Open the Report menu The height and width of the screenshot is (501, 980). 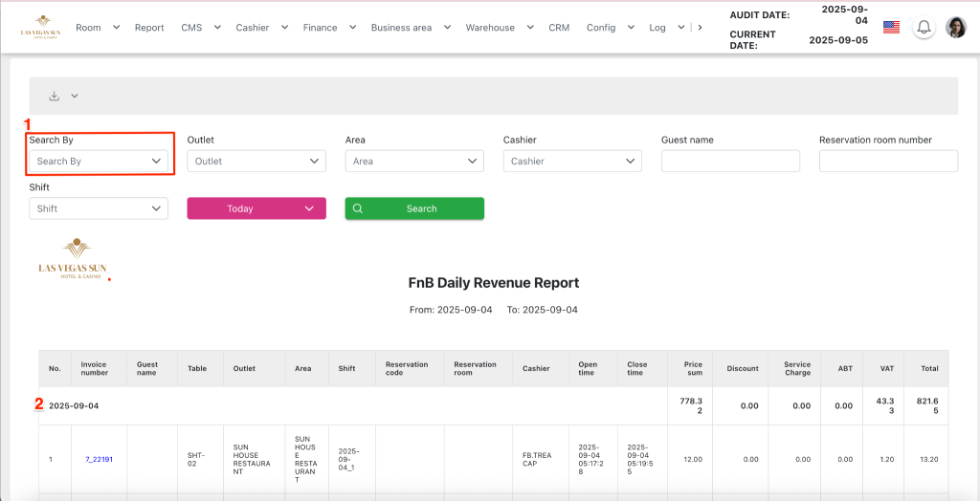click(x=149, y=28)
